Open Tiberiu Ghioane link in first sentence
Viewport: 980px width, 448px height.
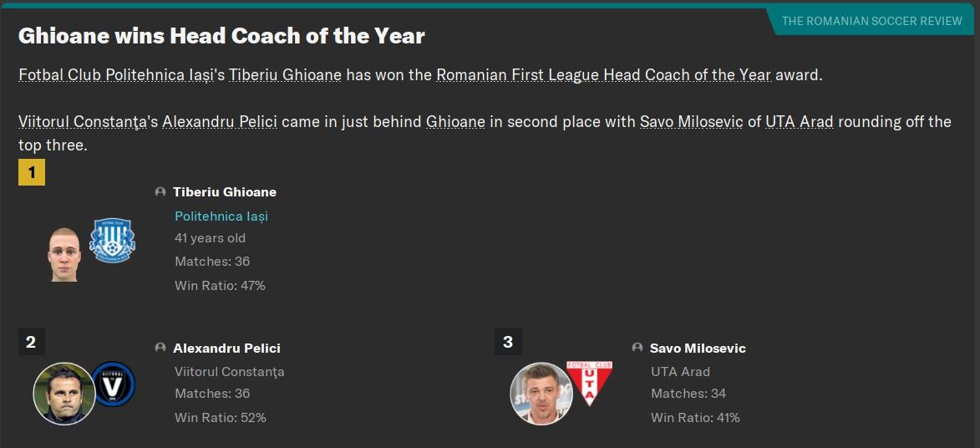click(x=285, y=76)
